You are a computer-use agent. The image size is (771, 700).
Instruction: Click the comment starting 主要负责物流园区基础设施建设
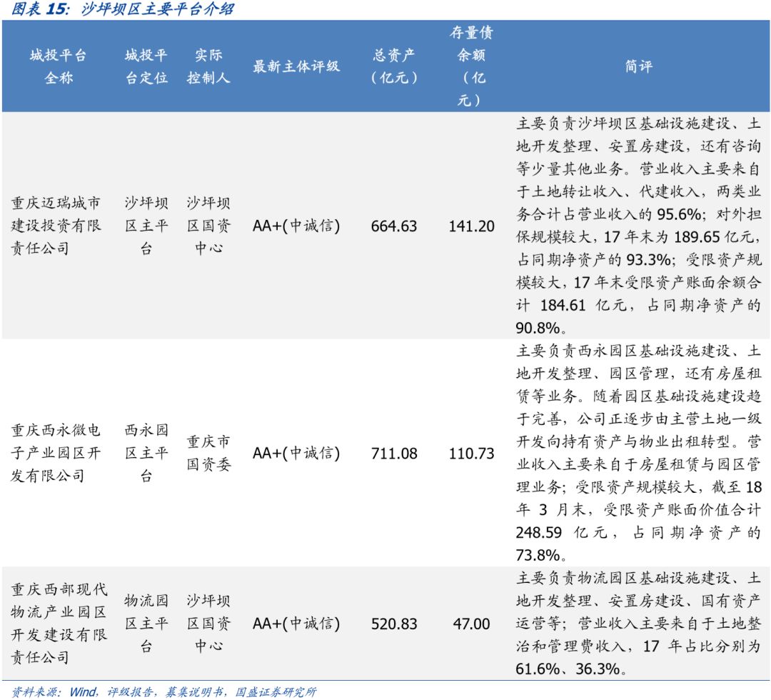[x=638, y=624]
